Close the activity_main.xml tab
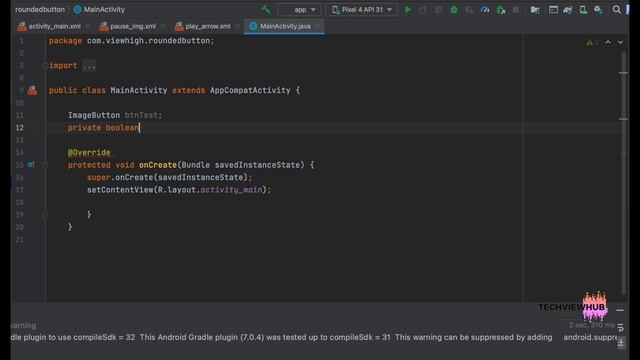Screen dimensions: 640x360 pyautogui.click(x=87, y=26)
